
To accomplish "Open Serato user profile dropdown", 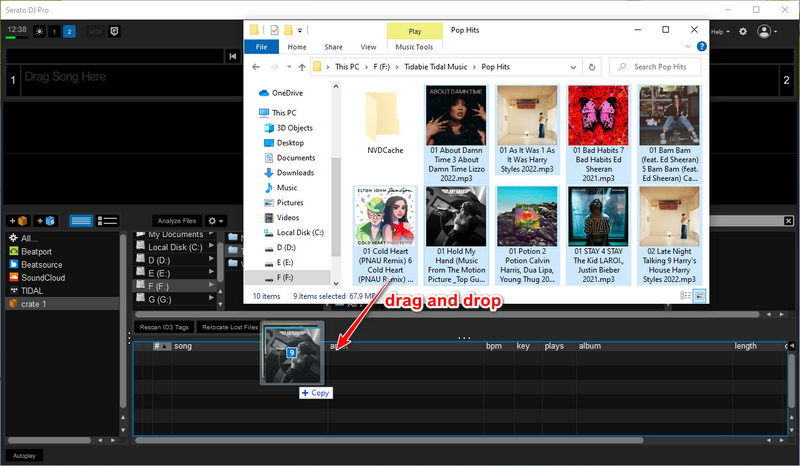I will [767, 32].
